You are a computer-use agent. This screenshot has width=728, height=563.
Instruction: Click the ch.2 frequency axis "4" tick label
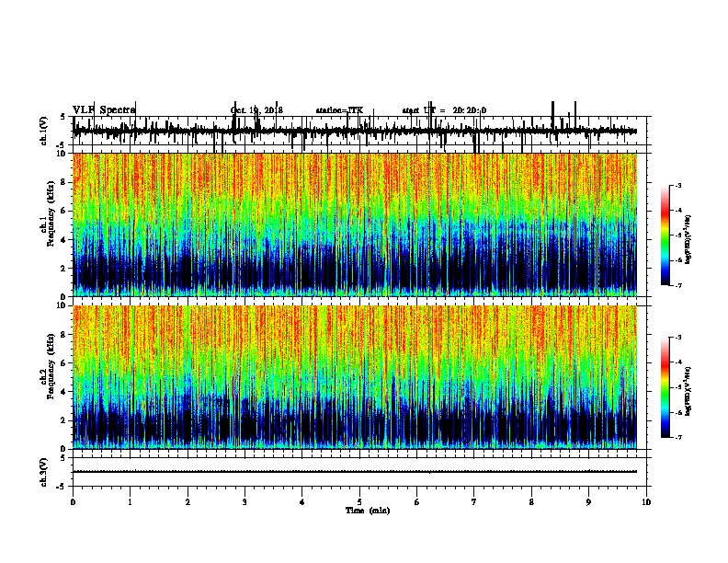pyautogui.click(x=65, y=392)
